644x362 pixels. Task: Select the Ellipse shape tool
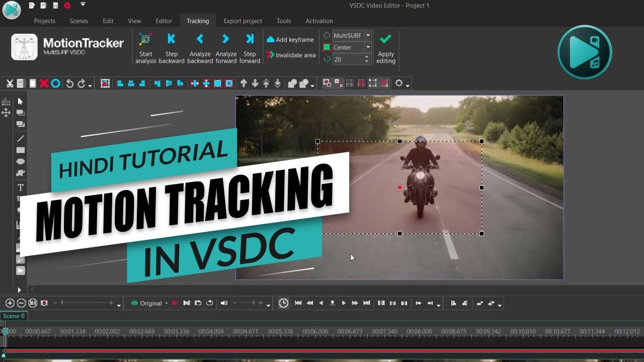21,161
